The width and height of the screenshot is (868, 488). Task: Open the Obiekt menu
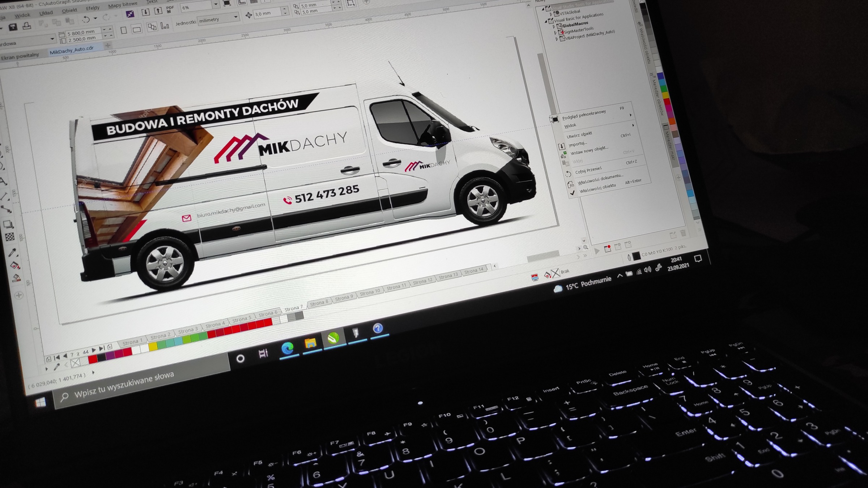69,10
